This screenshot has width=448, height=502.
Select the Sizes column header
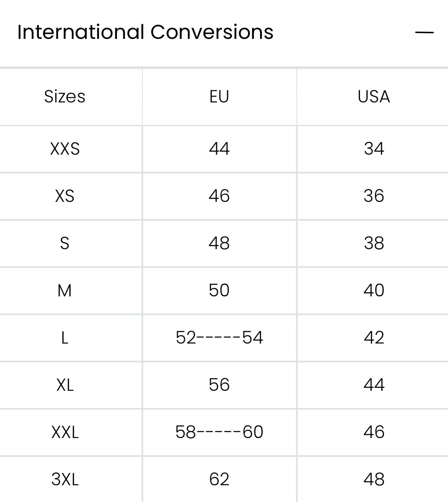[x=65, y=97]
